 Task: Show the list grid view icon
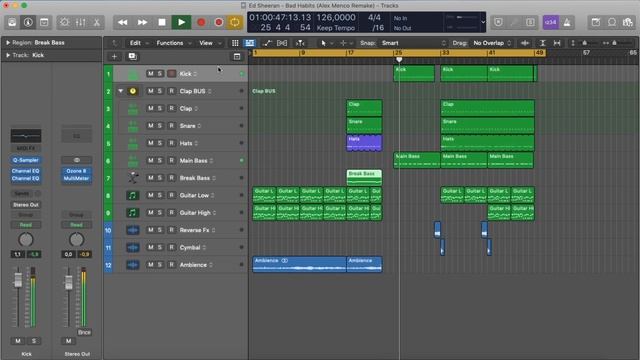point(235,43)
